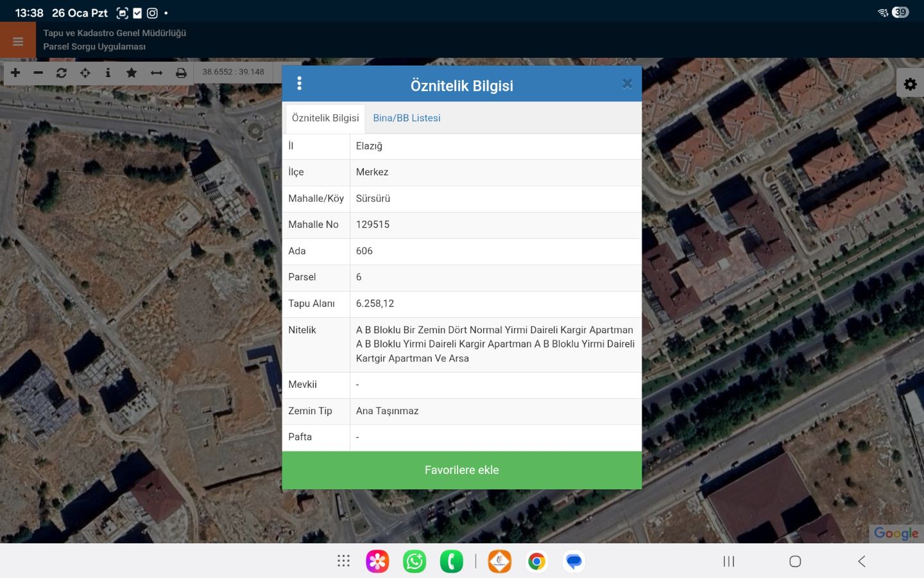Launch Chrome from the taskbar

[x=536, y=561]
